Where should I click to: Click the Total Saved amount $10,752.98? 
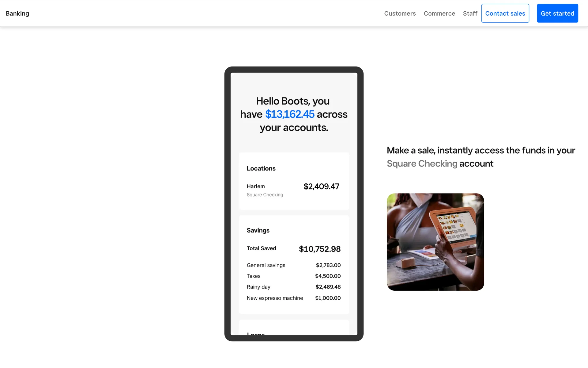pos(319,249)
